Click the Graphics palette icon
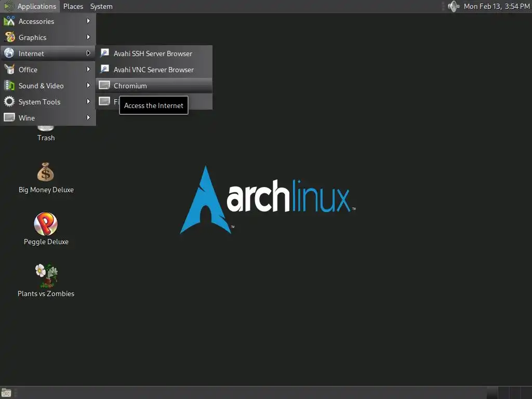The image size is (532, 399). [x=9, y=37]
